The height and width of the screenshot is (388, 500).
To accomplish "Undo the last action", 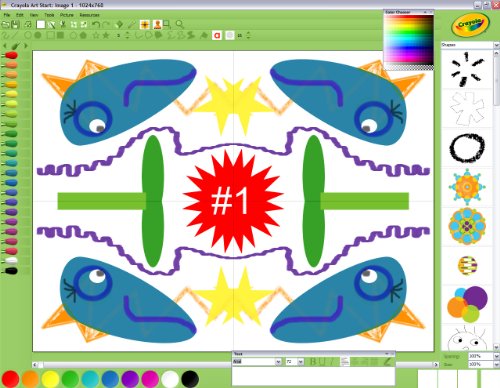I will [x=96, y=24].
